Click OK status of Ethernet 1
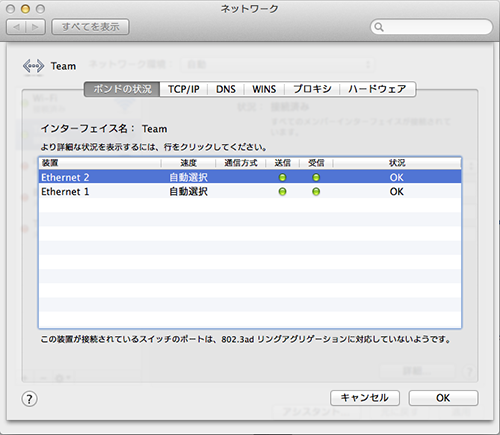Screen dimensions: 500x435 click(x=397, y=192)
